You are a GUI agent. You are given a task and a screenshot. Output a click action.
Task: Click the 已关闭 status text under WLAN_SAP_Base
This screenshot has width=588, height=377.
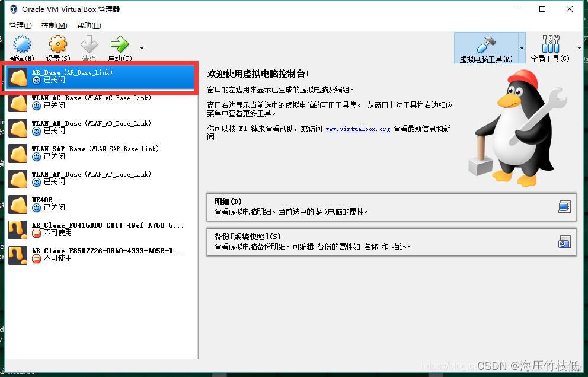[x=55, y=156]
